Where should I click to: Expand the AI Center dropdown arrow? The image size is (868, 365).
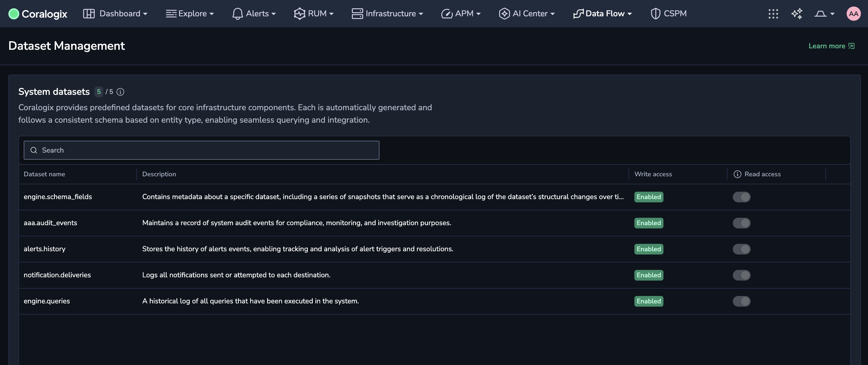(x=552, y=14)
